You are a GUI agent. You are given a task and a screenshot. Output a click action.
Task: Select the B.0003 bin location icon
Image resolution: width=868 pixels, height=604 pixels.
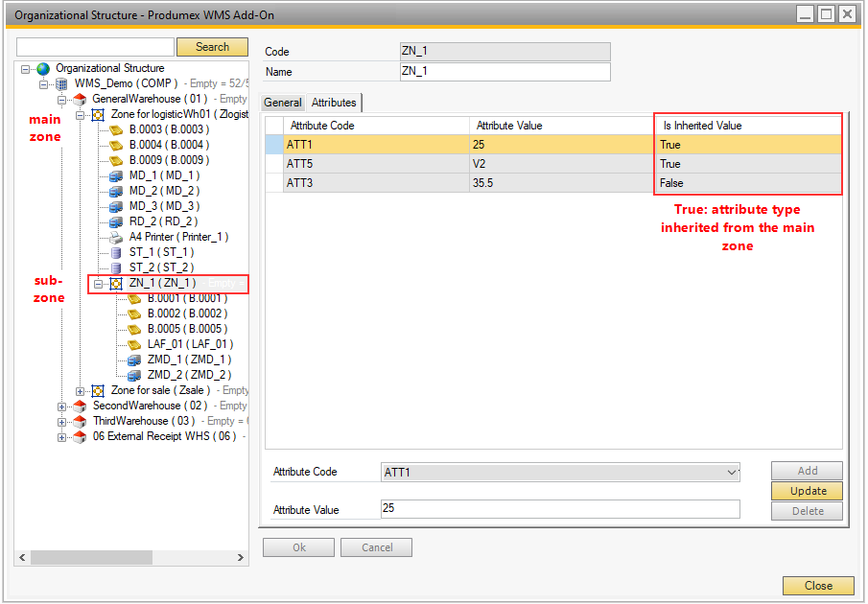116,129
